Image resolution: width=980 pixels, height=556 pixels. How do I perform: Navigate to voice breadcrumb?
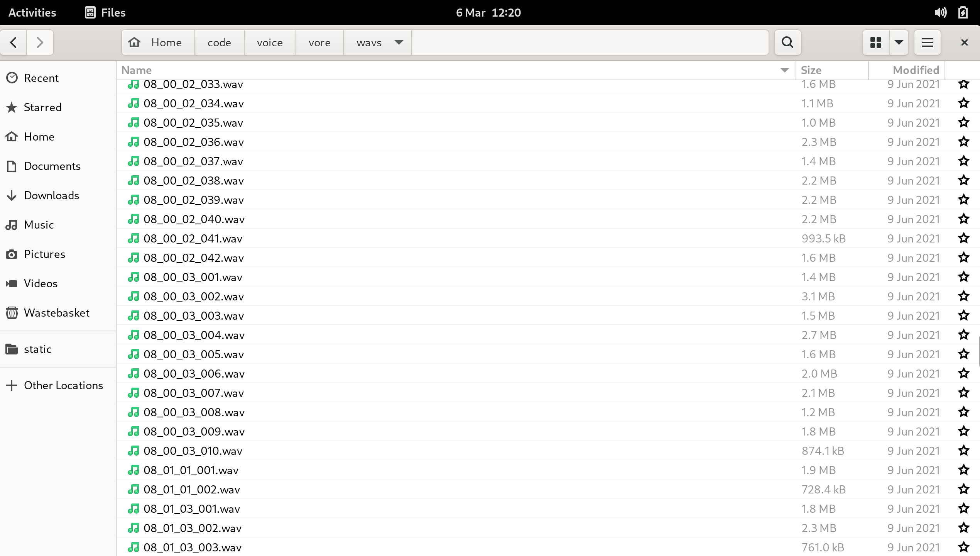[270, 42]
